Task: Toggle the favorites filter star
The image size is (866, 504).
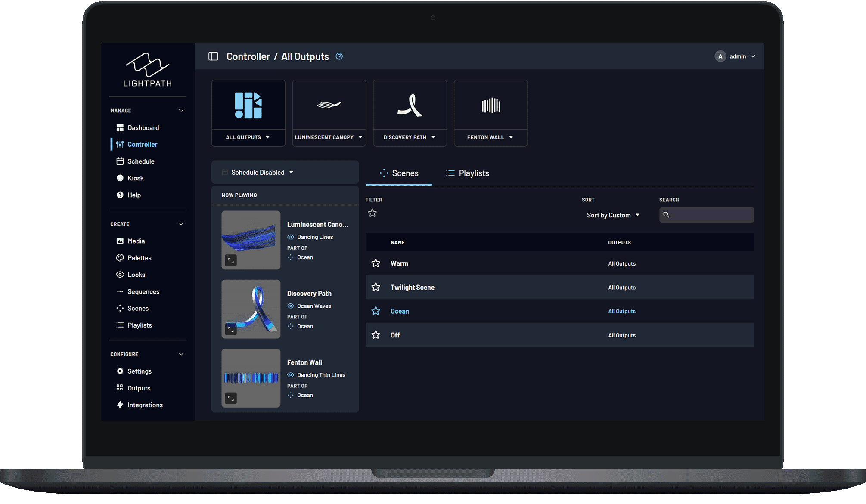Action: (x=372, y=213)
